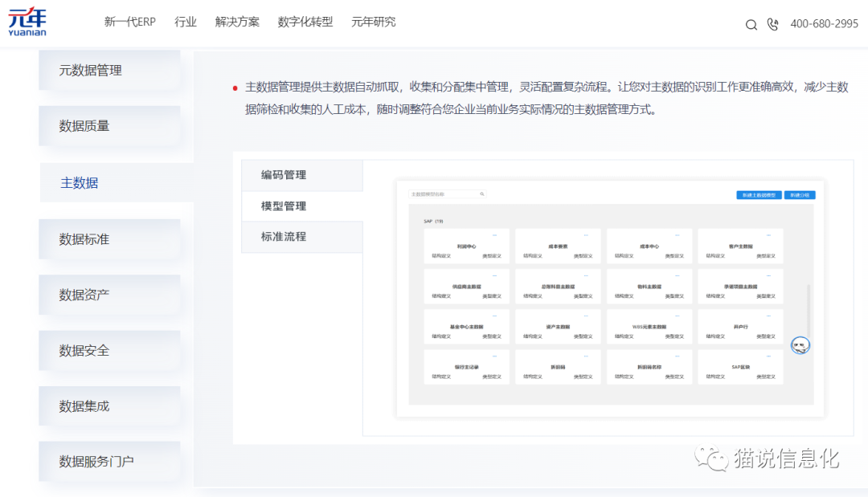Open the ellipsis menu on SAP区块 card
Image resolution: width=868 pixels, height=497 pixels.
coord(768,356)
